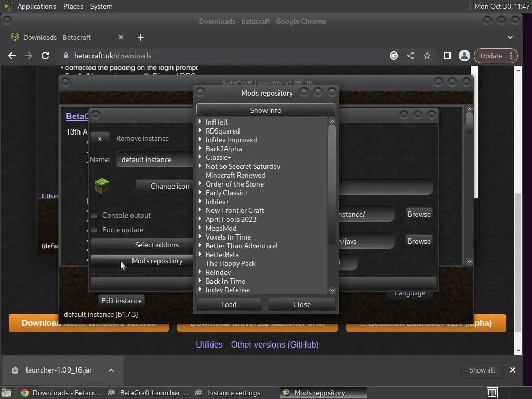Screen dimensions: 532x399
Task: Expand Order of the Stone
Action: [200, 183]
